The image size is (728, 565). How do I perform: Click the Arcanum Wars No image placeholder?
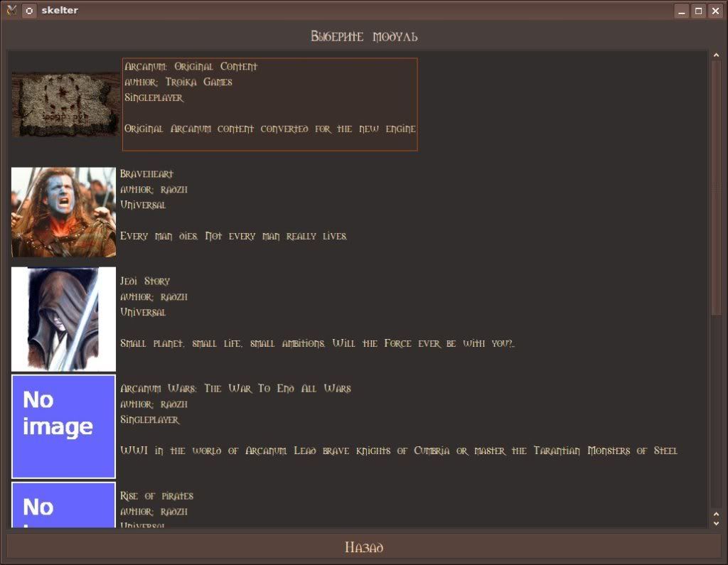point(63,426)
